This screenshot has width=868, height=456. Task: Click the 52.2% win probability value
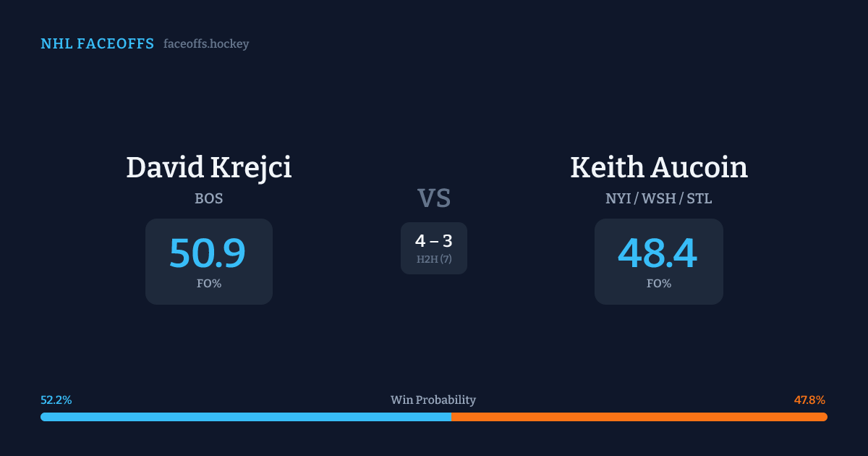(x=56, y=400)
